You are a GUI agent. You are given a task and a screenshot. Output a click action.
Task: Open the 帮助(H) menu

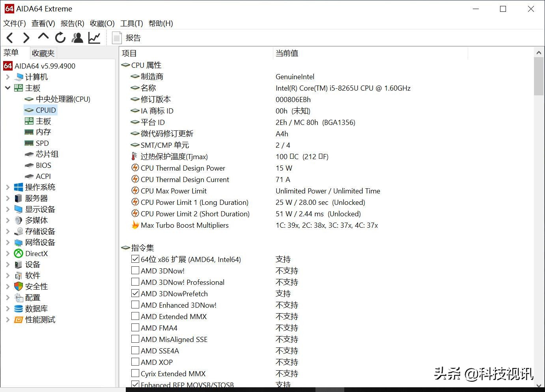pyautogui.click(x=161, y=23)
